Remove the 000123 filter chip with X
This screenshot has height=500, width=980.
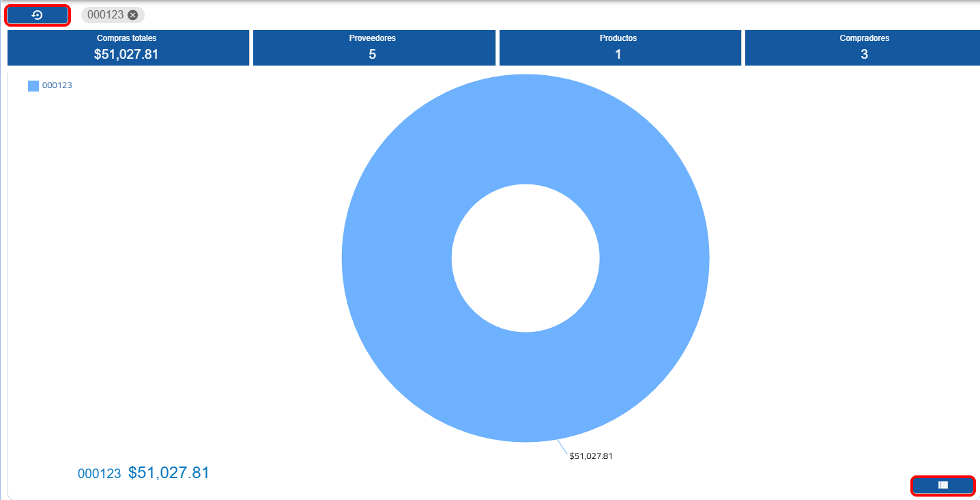132,15
